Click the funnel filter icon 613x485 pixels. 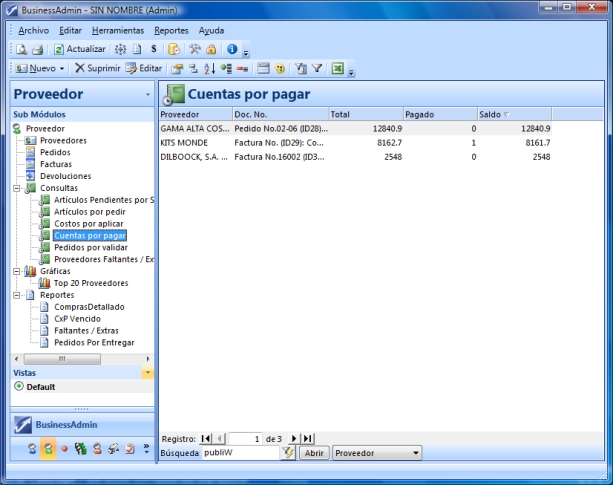[316, 69]
